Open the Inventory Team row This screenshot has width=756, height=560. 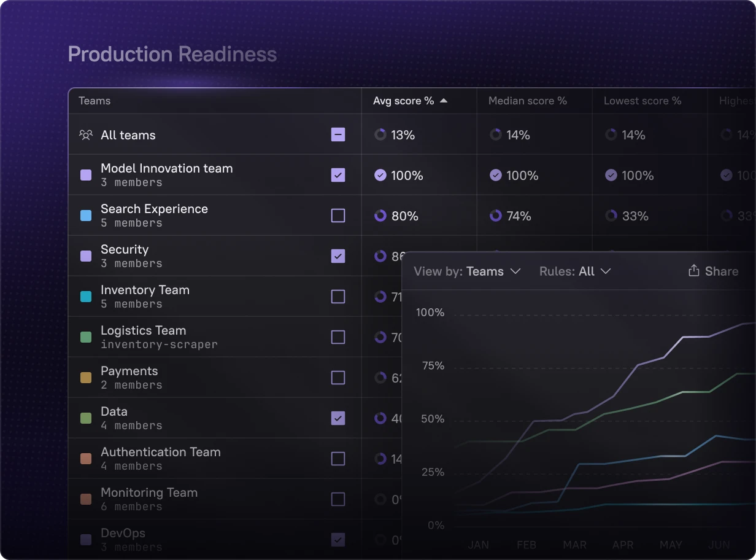[x=145, y=290]
